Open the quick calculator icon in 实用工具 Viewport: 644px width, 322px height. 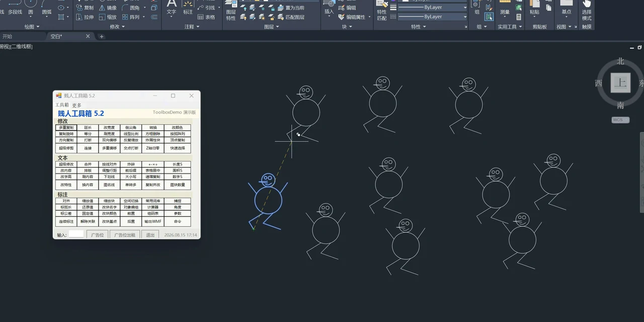(x=519, y=17)
